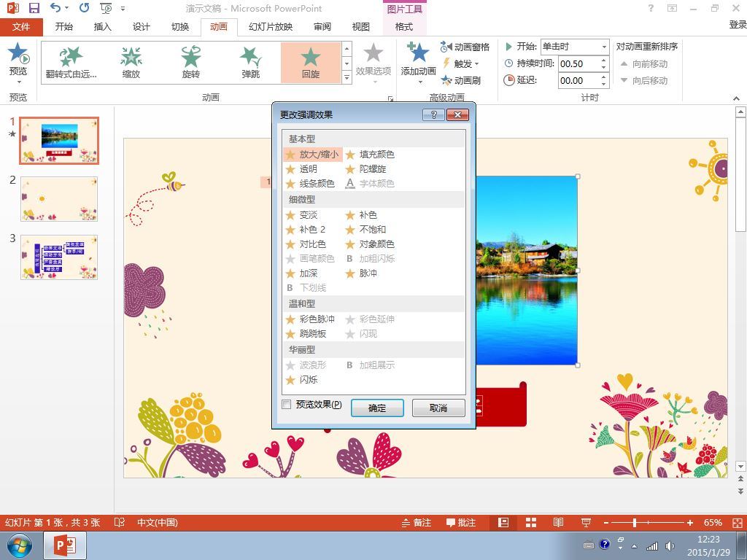Switch to the 插入 ribbon tab
747x560 pixels.
[x=102, y=27]
